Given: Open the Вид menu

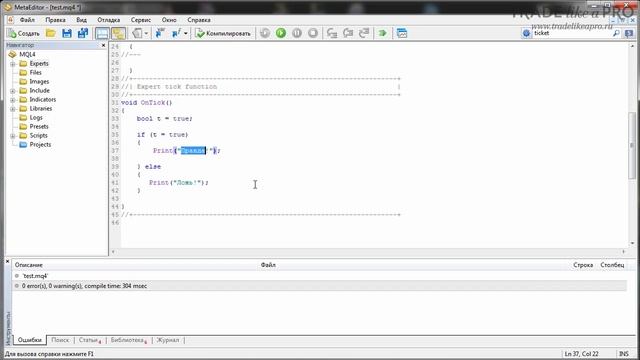Looking at the screenshot, I should (81, 20).
